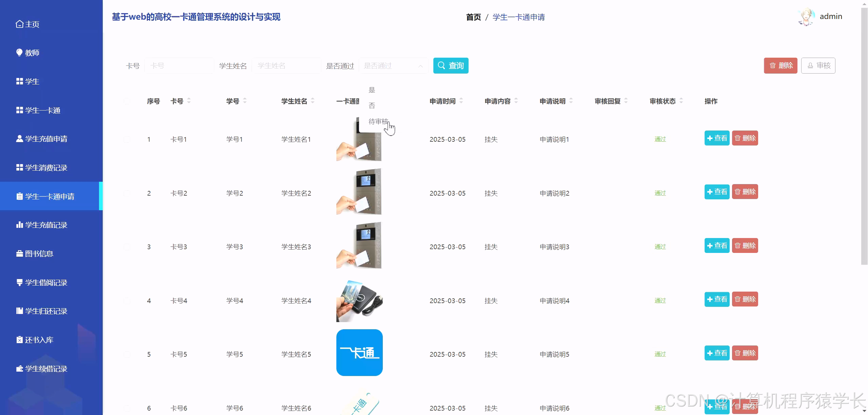Select the 学生消费记录 panel icon
868x415 pixels.
click(19, 167)
